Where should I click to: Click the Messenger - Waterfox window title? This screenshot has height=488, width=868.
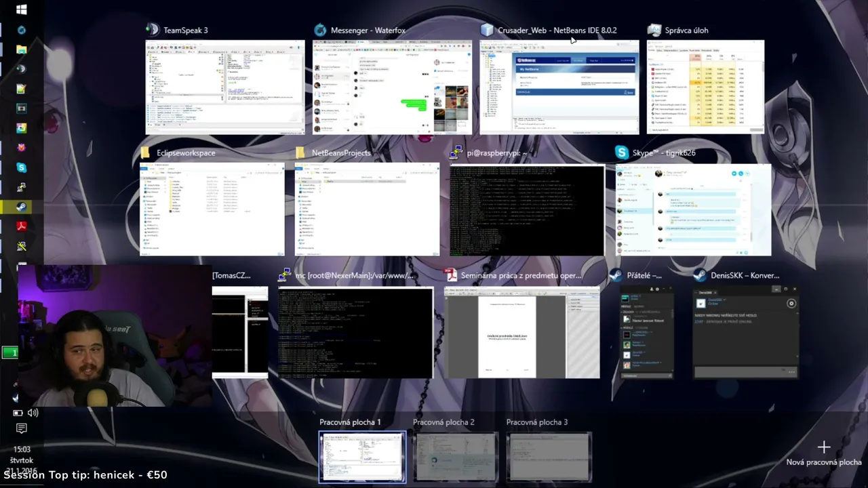(x=368, y=30)
